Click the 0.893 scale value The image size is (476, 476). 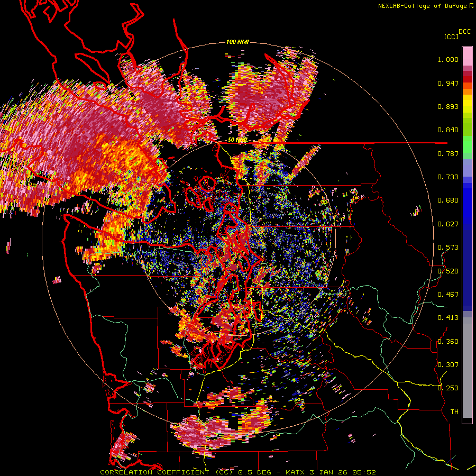click(x=448, y=106)
